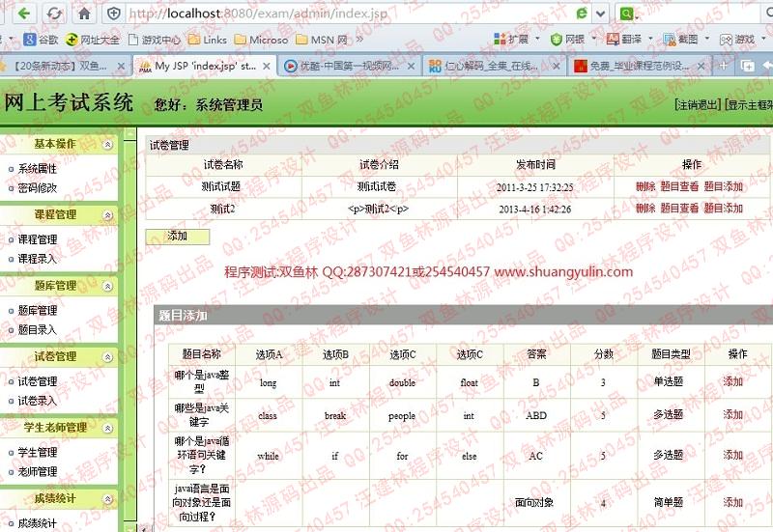
Task: Open 扩展 extensions menu
Action: click(517, 39)
